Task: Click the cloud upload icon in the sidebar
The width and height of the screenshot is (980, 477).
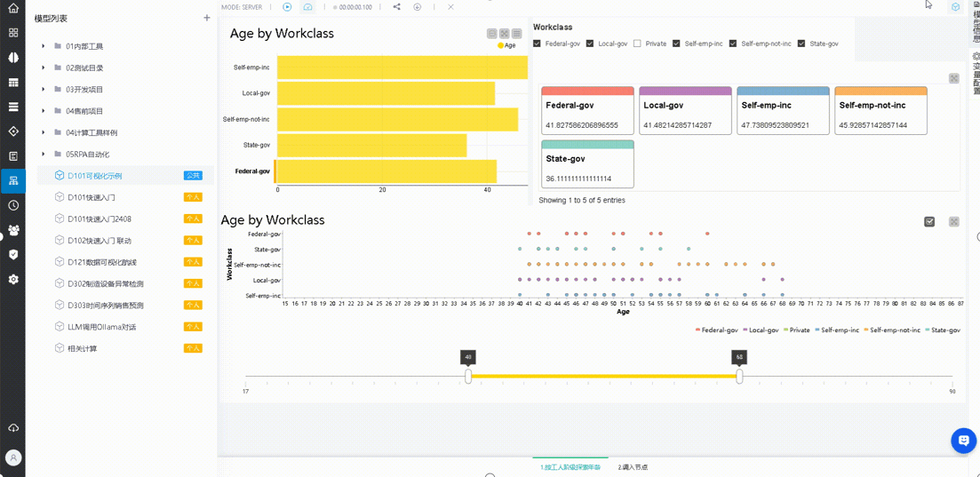Action: coord(12,428)
